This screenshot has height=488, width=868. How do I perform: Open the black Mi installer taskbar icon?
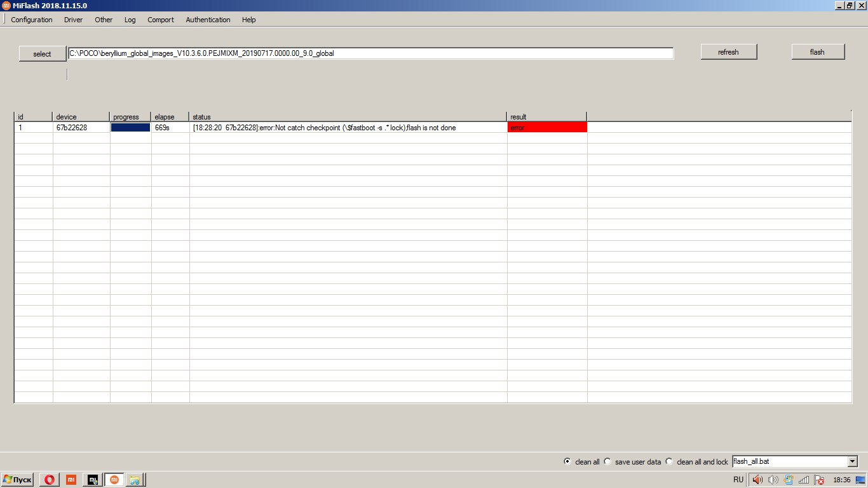(93, 480)
